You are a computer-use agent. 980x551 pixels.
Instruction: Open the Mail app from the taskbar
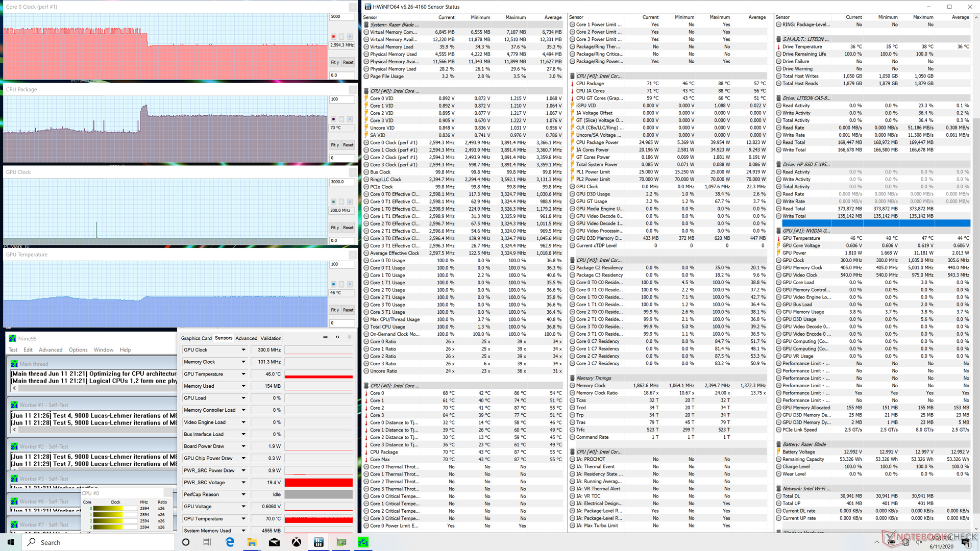[274, 542]
